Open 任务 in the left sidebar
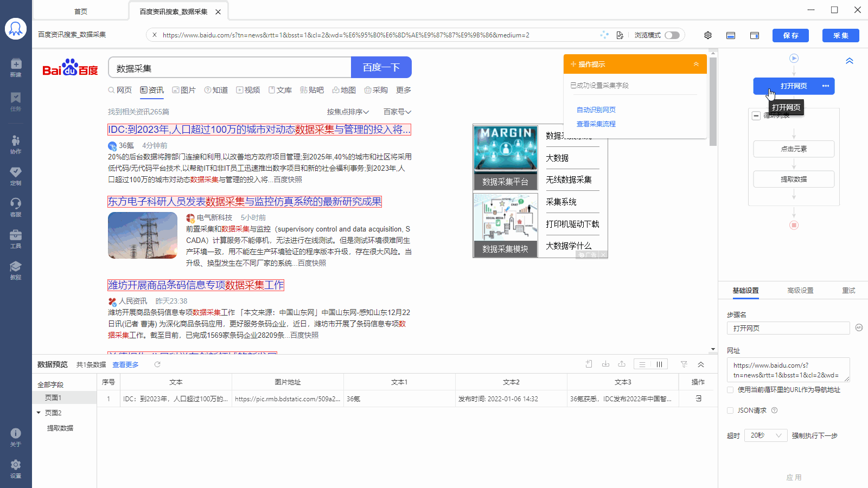This screenshot has height=488, width=868. 16,101
